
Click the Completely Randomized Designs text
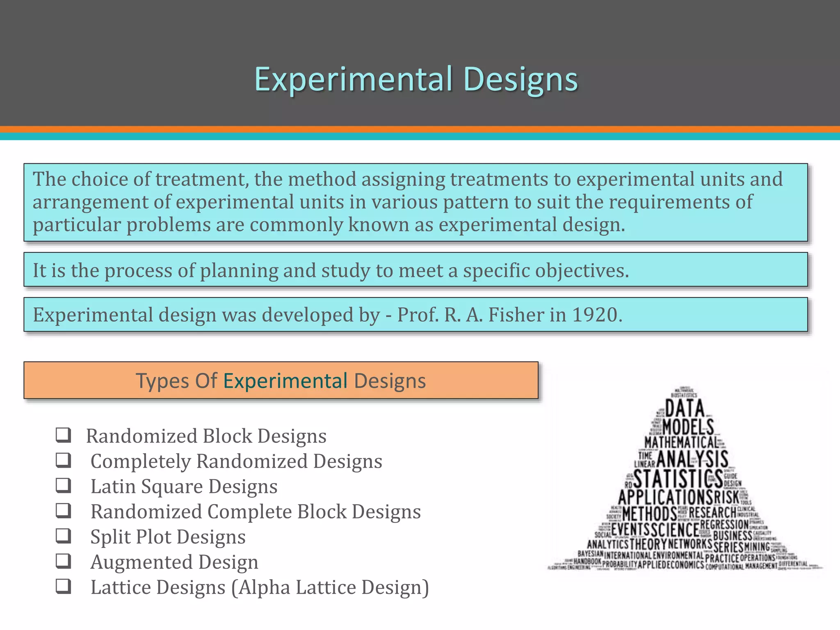[236, 461]
